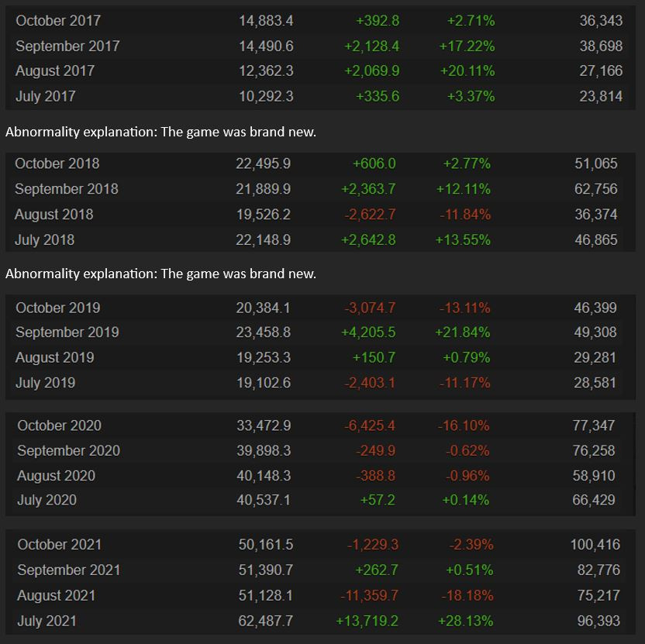Select the peak value 62,756

(x=596, y=189)
